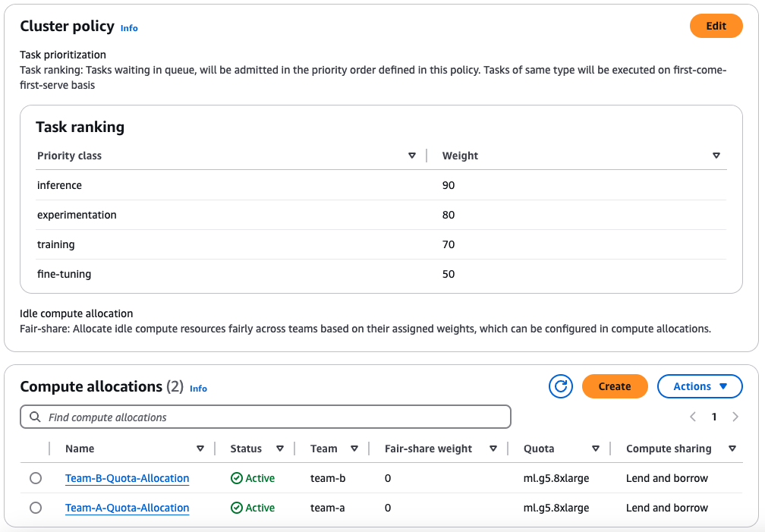
Task: Open Info link beside Cluster policy
Action: click(129, 28)
